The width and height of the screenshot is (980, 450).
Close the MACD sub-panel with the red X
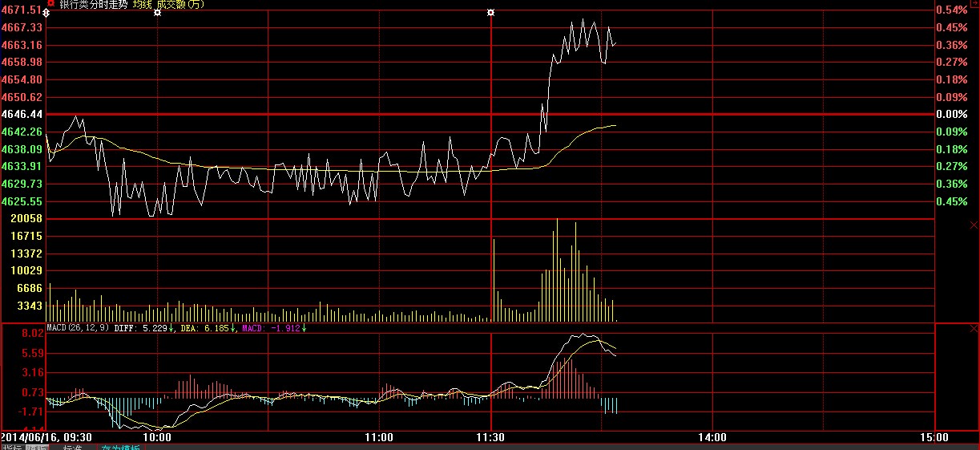(973, 330)
